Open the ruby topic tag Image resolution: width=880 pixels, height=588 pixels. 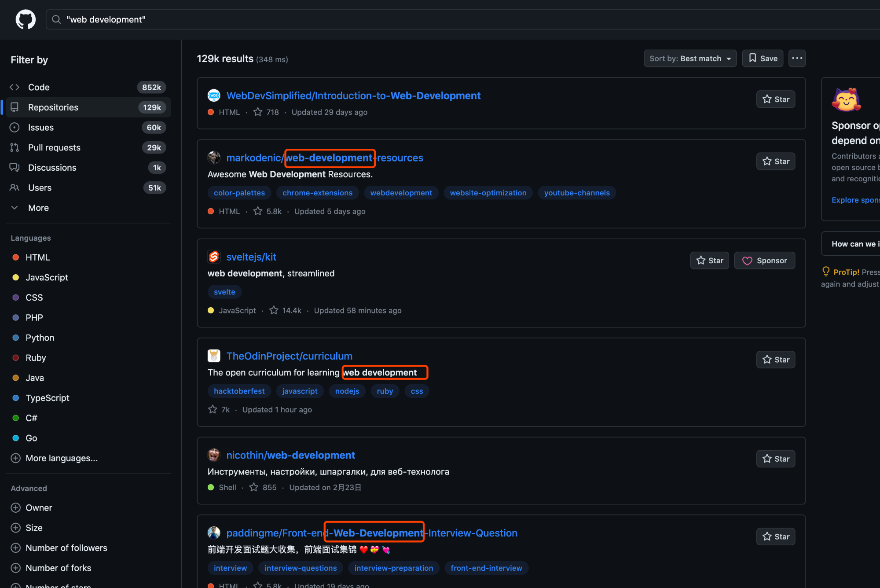[x=385, y=391]
